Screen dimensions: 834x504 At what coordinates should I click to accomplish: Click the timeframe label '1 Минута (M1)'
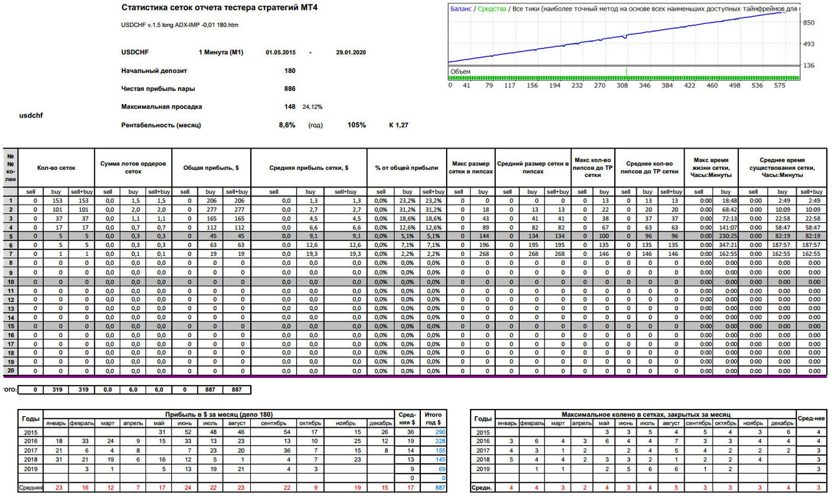220,52
